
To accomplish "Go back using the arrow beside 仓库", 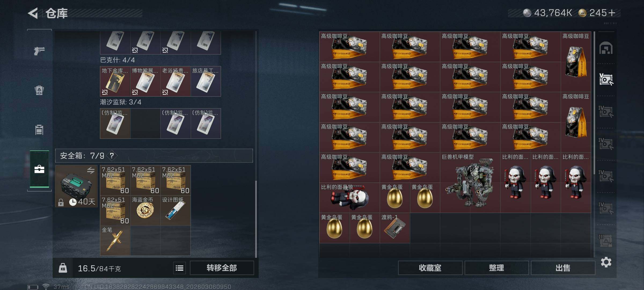I will [33, 13].
